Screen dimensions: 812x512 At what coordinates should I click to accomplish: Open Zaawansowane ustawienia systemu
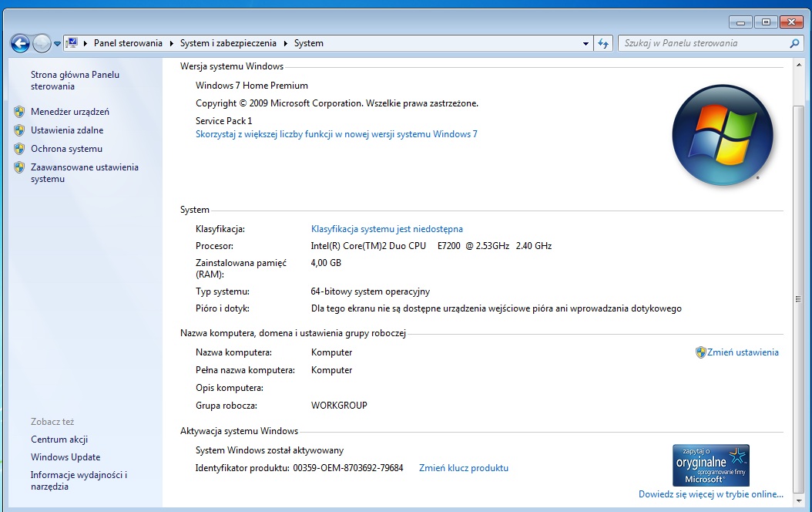coord(85,173)
